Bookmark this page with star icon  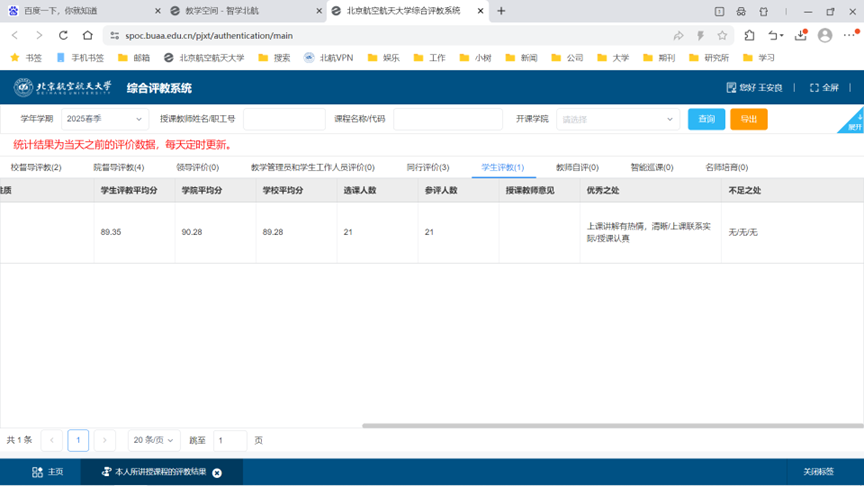(722, 36)
